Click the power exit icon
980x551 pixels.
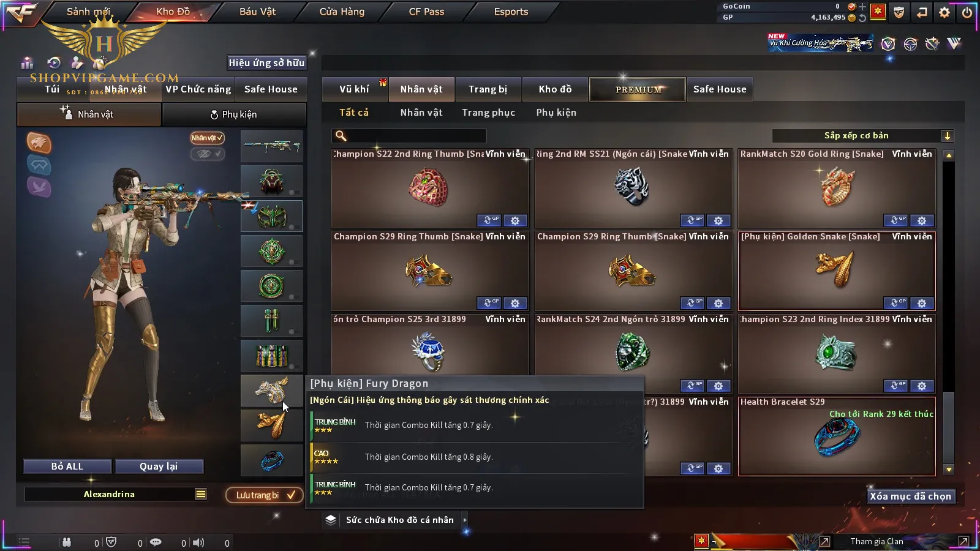click(x=967, y=12)
